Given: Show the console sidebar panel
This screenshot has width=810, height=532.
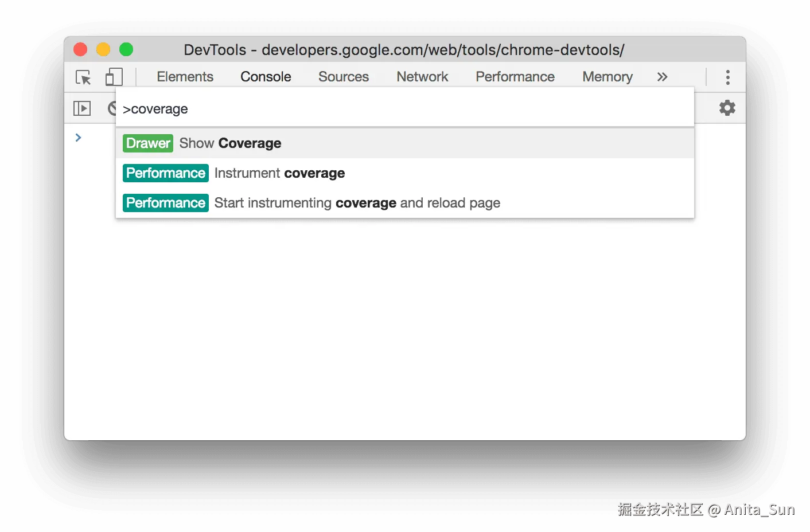Looking at the screenshot, I should (x=82, y=108).
